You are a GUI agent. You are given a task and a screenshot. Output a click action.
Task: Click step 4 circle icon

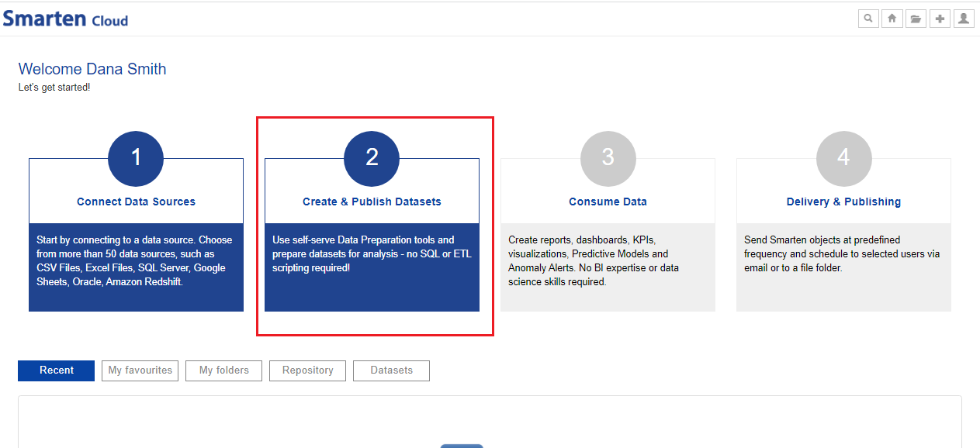(x=843, y=159)
